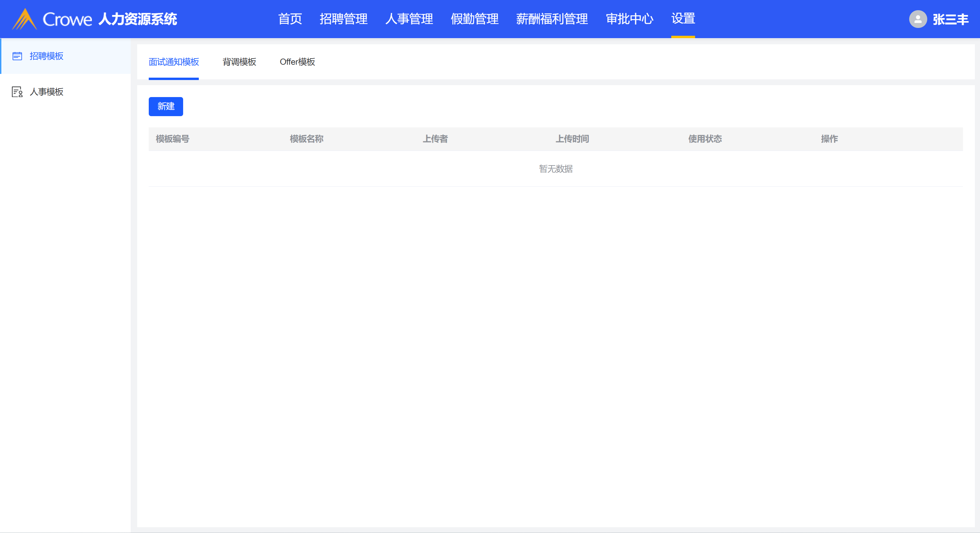The height and width of the screenshot is (533, 980).
Task: Open the 人事管理 navigation item
Action: (409, 19)
